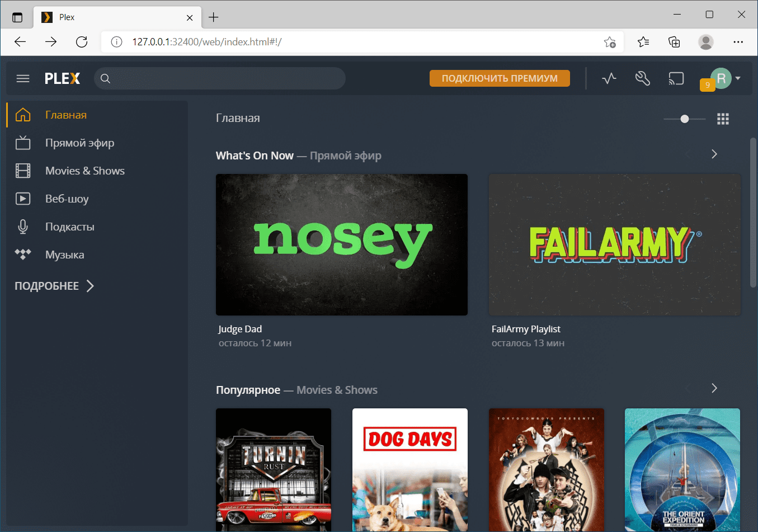The width and height of the screenshot is (758, 532).
Task: Open browser tab actions icon
Action: coord(17,17)
